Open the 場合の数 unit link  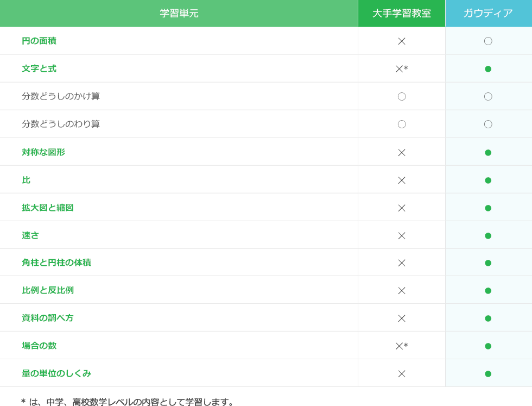[x=39, y=346]
